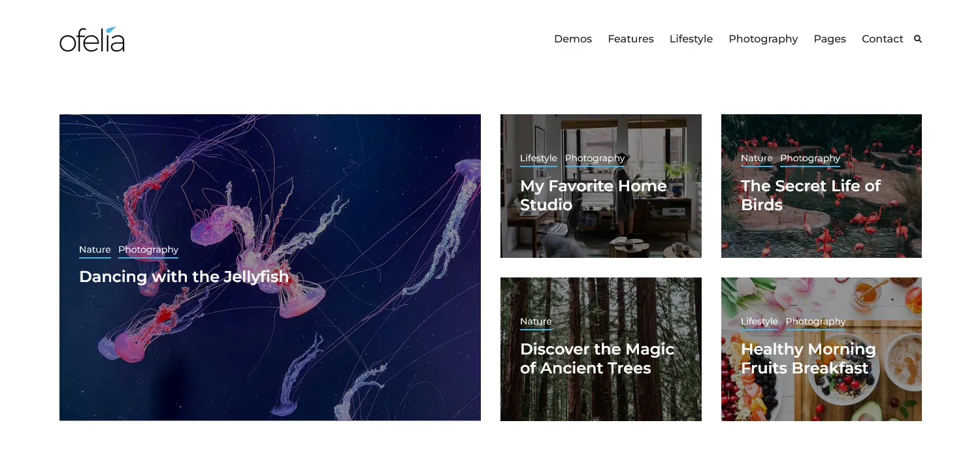Screen dimensions: 980x457
Task: Click Lifestyle tag on Home Studio post
Action: pyautogui.click(x=538, y=159)
